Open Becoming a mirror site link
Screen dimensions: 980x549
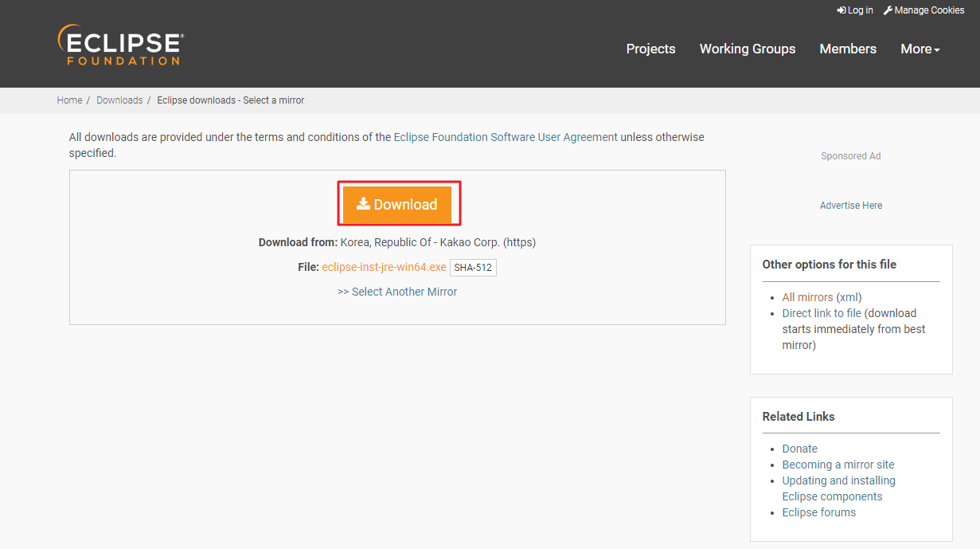(x=838, y=465)
